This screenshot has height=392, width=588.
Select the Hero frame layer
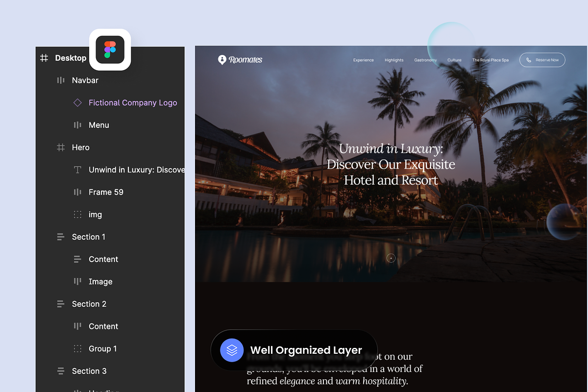(81, 147)
